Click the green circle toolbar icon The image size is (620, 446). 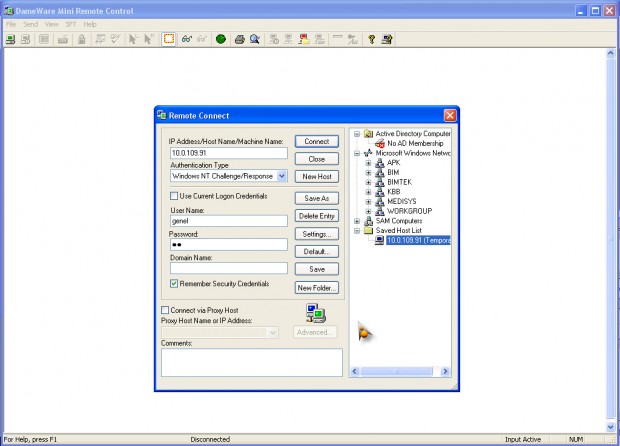[x=221, y=39]
